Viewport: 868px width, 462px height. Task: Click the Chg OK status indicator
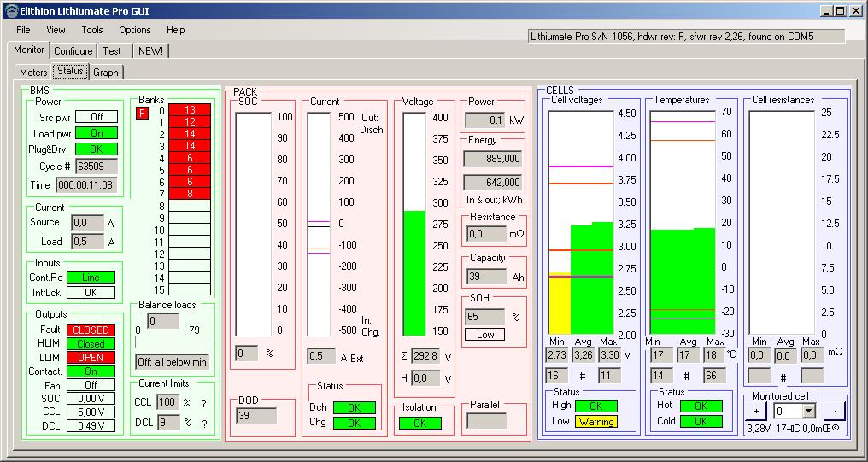tap(355, 423)
